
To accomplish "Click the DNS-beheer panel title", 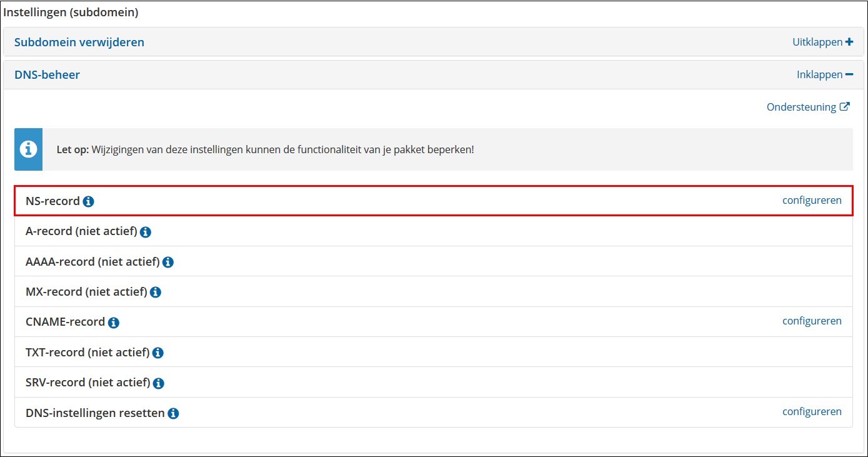I will (47, 75).
